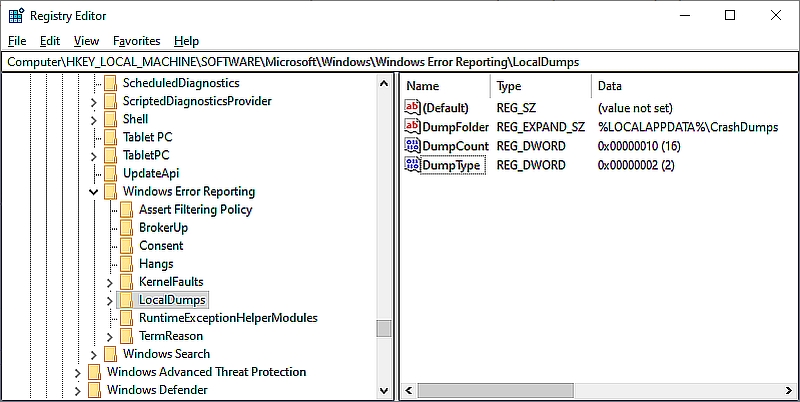Click the ScriptedDiagnosticsProvider folder icon
Viewport: 800px width, 402px height.
tap(110, 102)
